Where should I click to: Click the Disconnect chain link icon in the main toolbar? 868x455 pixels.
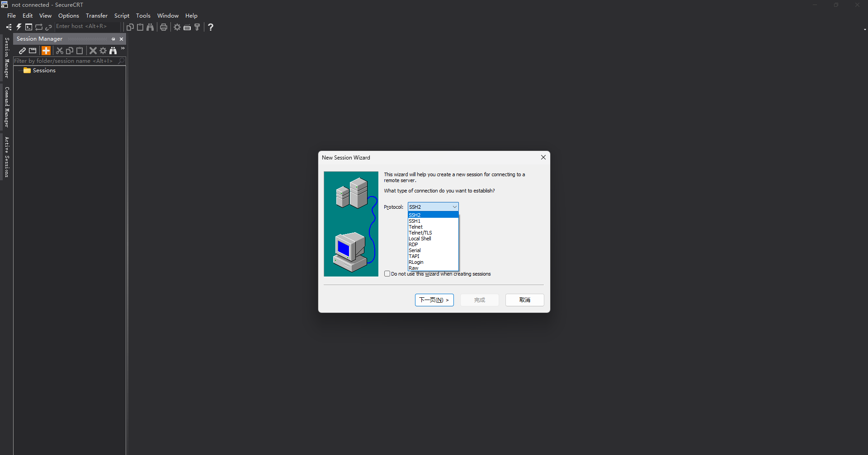coord(48,27)
